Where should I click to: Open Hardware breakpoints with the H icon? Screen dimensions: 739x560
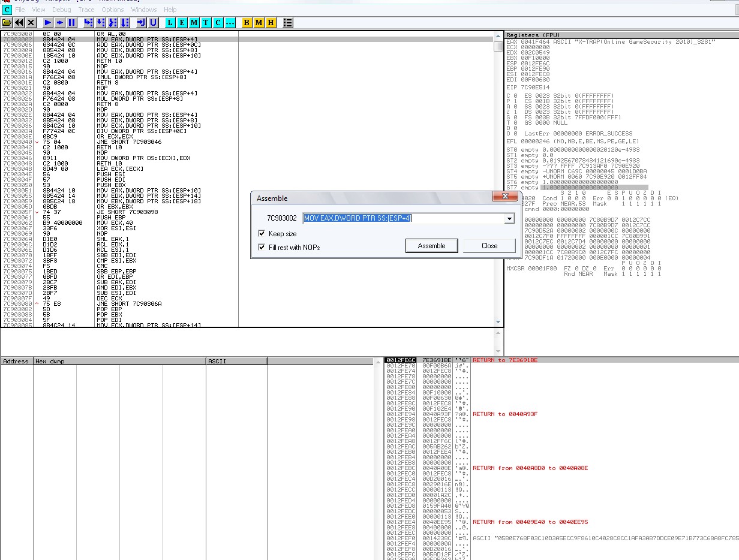click(271, 23)
